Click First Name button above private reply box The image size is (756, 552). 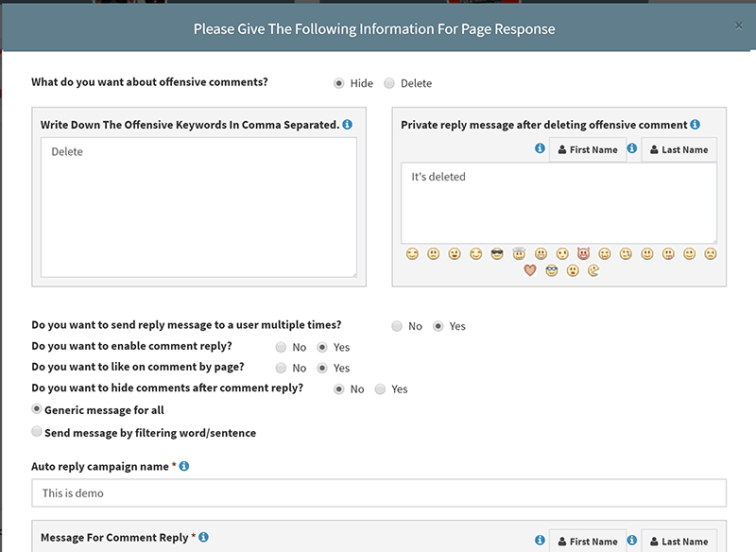(588, 149)
